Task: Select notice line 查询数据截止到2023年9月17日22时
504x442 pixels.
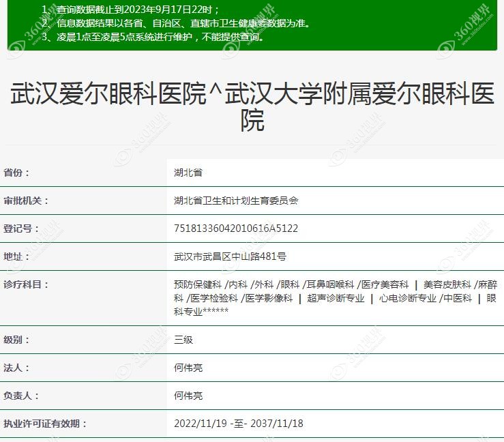Action: point(130,10)
